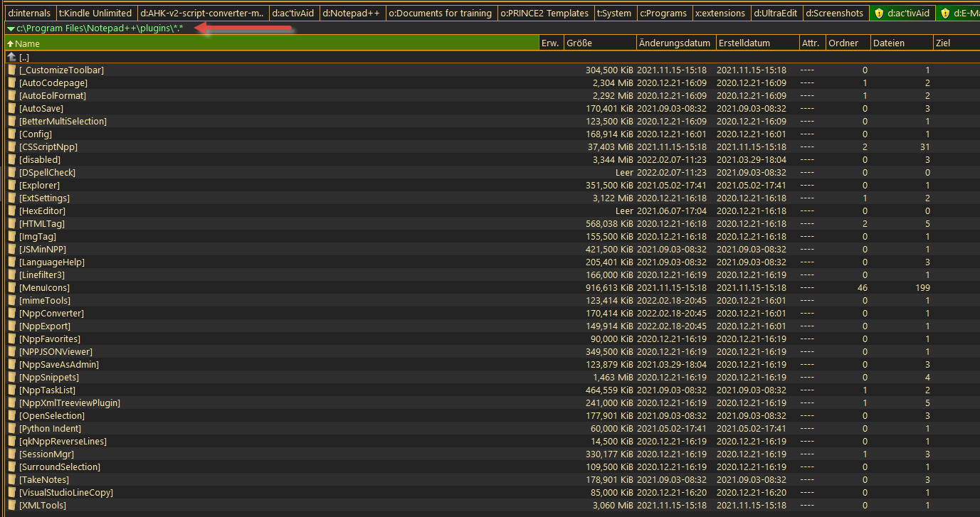This screenshot has width=980, height=517.
Task: Click the [NppFavorites] folder name
Action: pos(50,339)
